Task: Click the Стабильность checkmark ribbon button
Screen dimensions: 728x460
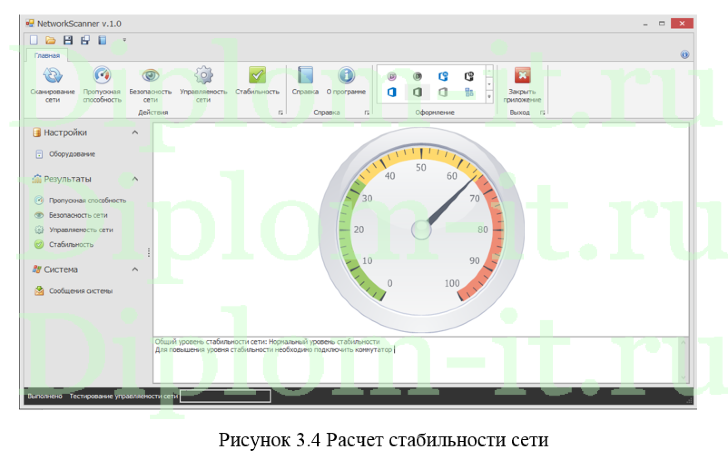Action: tap(257, 81)
